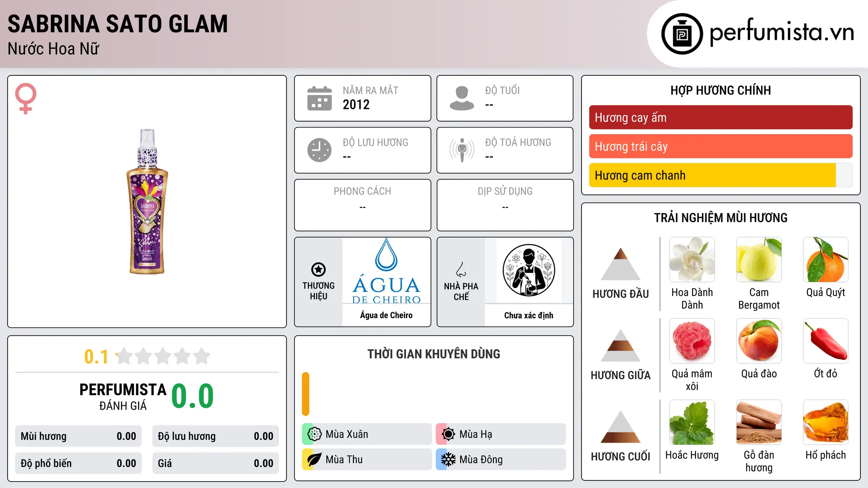Click the Giá score row
The image size is (868, 488).
(215, 463)
